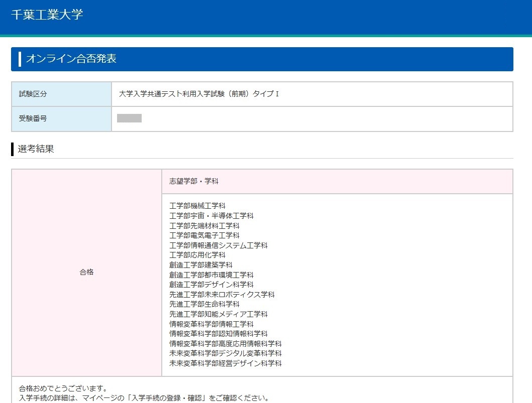Select 先進工学部生命科学科 row
This screenshot has height=403, width=532.
204,304
